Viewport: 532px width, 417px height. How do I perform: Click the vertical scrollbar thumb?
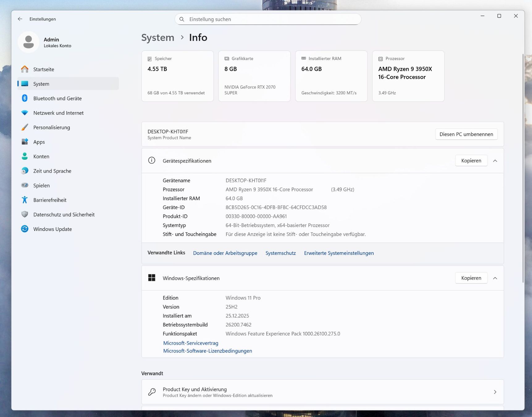tap(523, 168)
